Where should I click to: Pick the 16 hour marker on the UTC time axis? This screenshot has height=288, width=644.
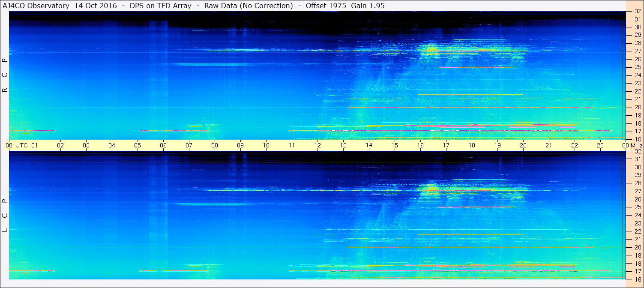click(x=420, y=145)
